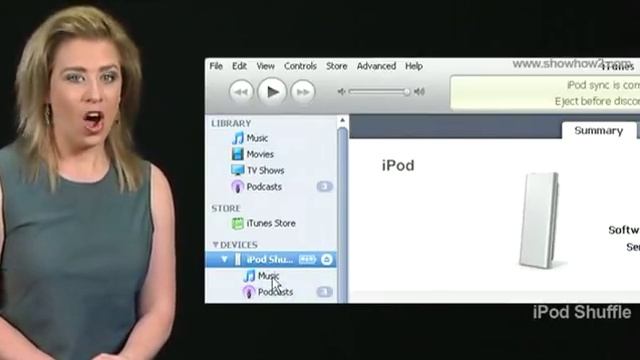
Task: Click the sidebar vertical scrollbar
Action: coord(342,215)
